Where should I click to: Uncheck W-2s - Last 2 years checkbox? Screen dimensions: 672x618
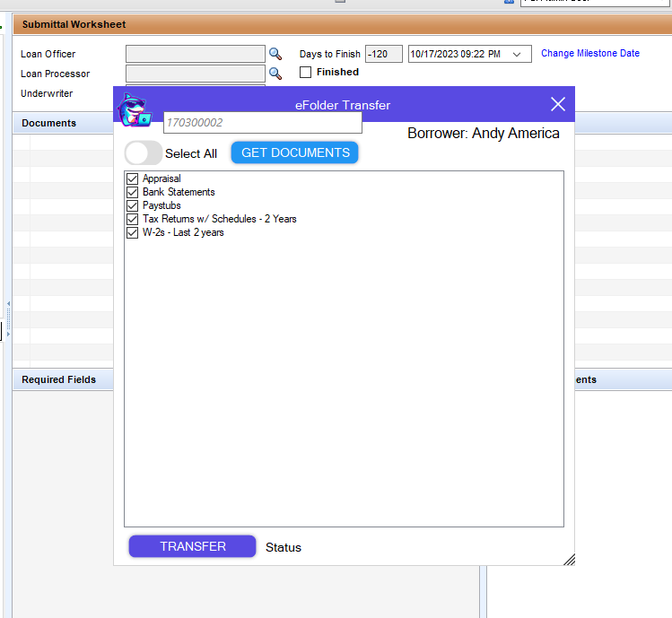click(133, 233)
